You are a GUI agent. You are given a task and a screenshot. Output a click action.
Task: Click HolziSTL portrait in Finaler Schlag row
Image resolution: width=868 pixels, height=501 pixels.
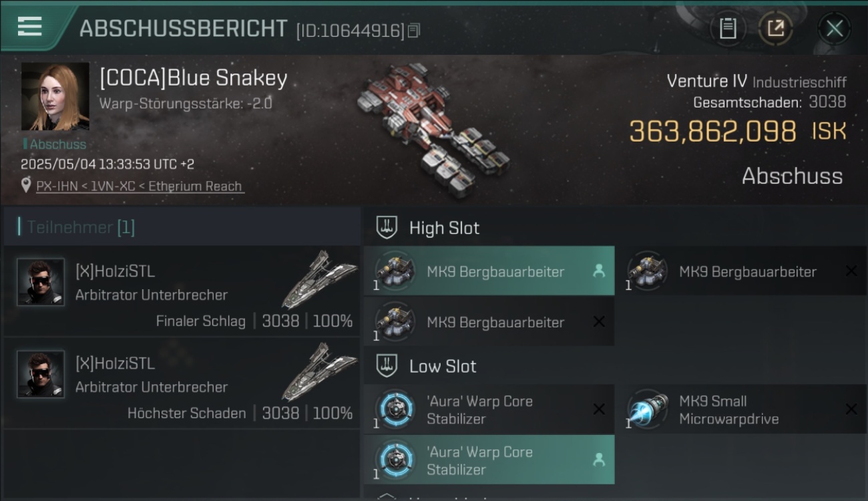[x=41, y=282]
